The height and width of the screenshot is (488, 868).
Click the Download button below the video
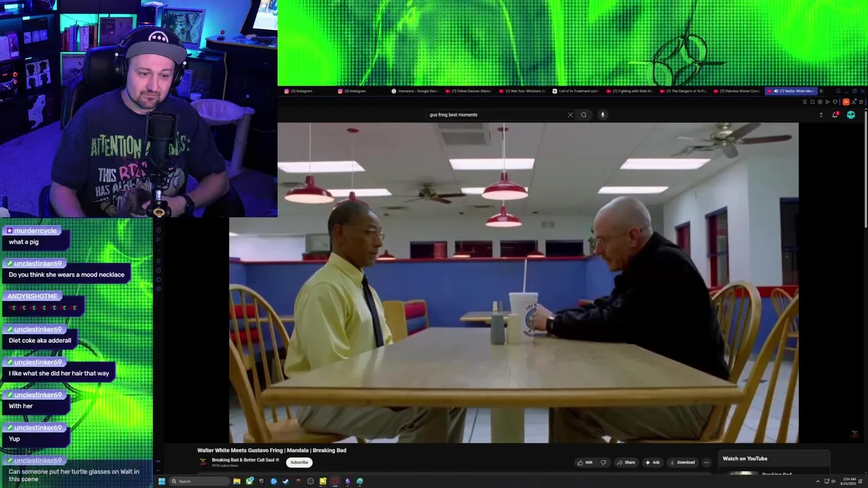pyautogui.click(x=682, y=462)
